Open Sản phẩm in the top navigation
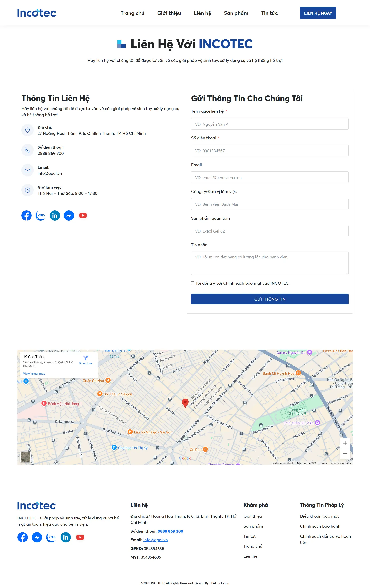Viewport: 370px width, 588px height. point(236,13)
